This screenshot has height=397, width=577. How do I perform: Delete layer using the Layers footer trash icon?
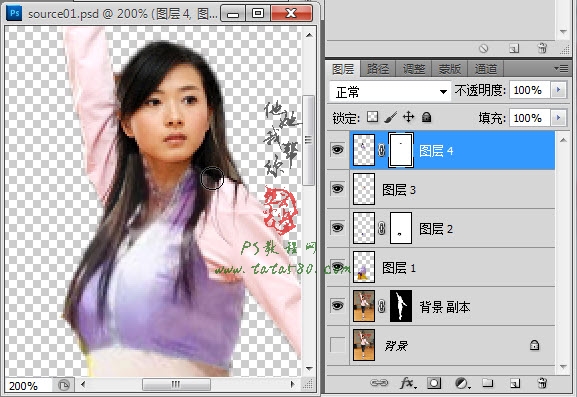pos(542,383)
